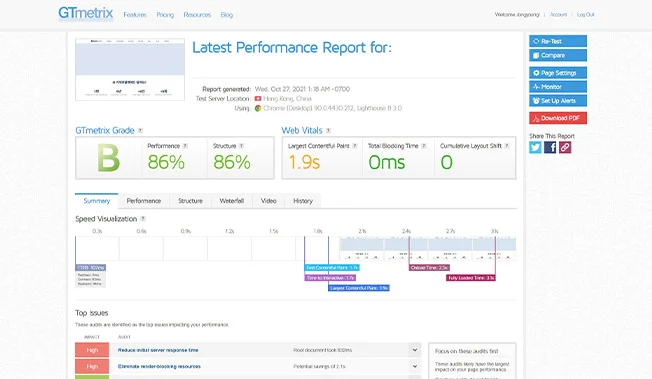The width and height of the screenshot is (652, 379).
Task: Click help icon beside Cumulative Layout Shift
Action: [507, 146]
